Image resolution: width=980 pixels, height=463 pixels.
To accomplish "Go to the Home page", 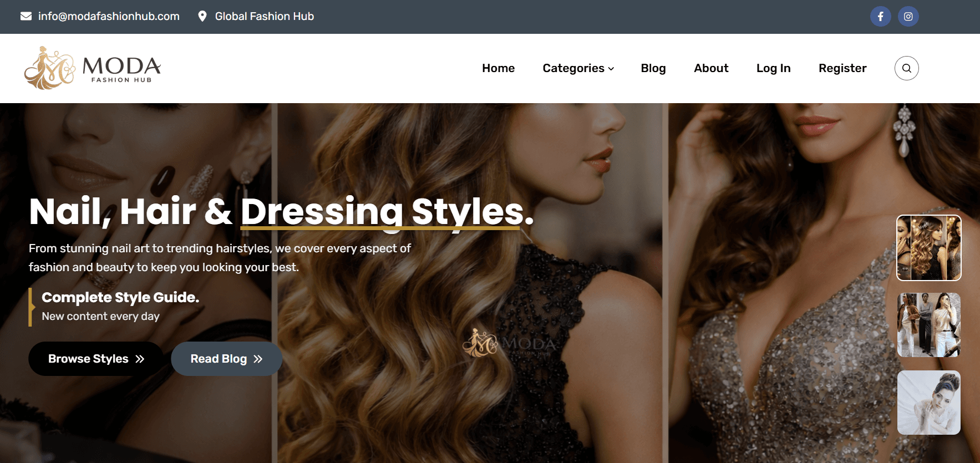I will tap(498, 68).
